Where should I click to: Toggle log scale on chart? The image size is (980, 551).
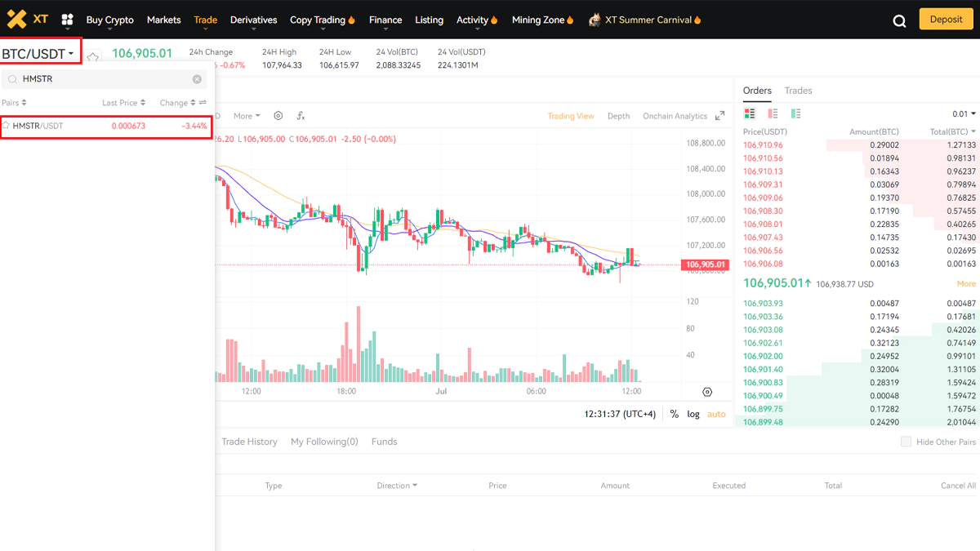point(693,414)
